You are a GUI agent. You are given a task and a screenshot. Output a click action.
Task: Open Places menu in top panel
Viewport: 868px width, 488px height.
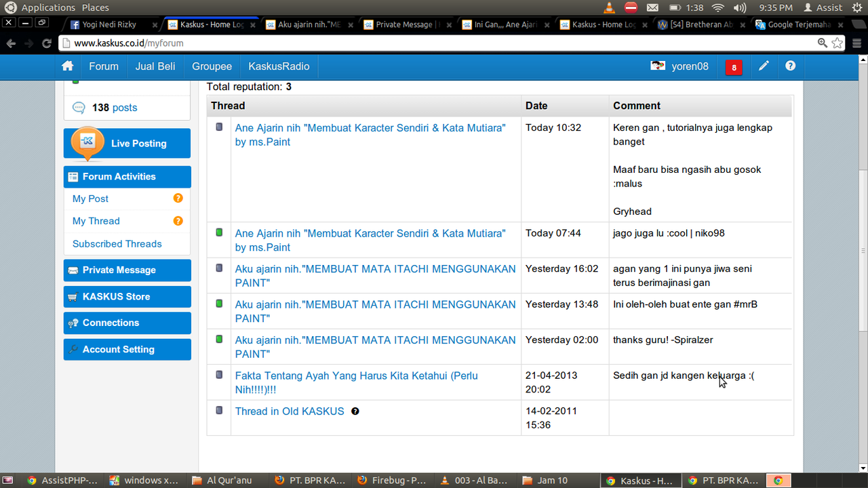click(x=96, y=7)
